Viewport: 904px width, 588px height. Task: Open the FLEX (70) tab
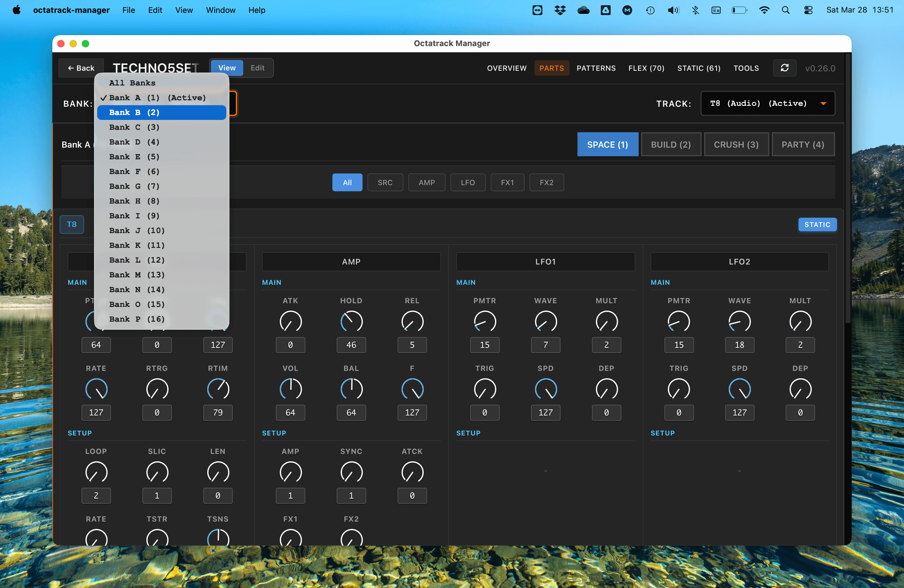tap(646, 68)
